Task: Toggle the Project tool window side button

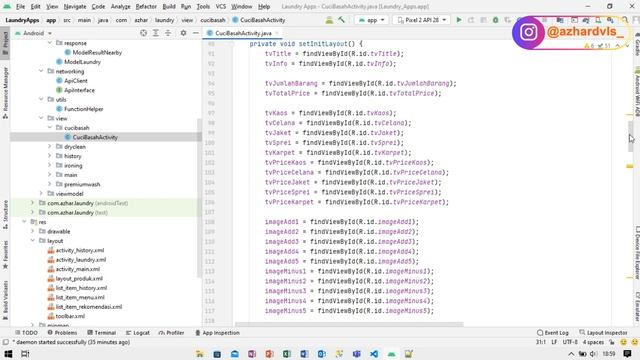Action: [5, 43]
